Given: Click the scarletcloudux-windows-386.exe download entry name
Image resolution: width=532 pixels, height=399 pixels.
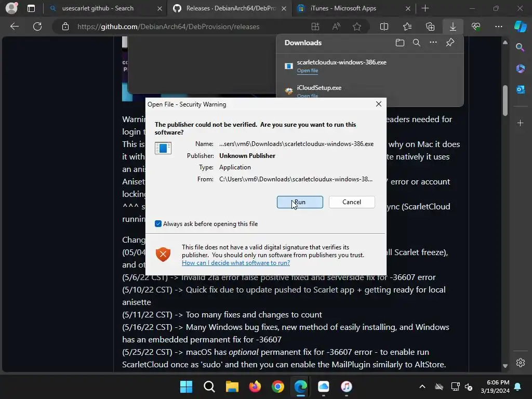Looking at the screenshot, I should (341, 62).
